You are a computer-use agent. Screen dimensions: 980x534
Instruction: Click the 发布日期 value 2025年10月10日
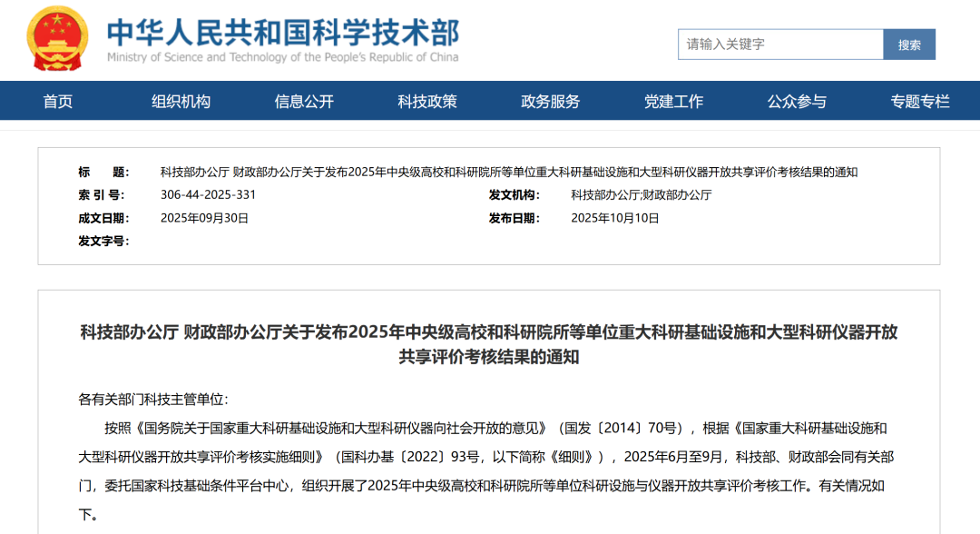[614, 218]
